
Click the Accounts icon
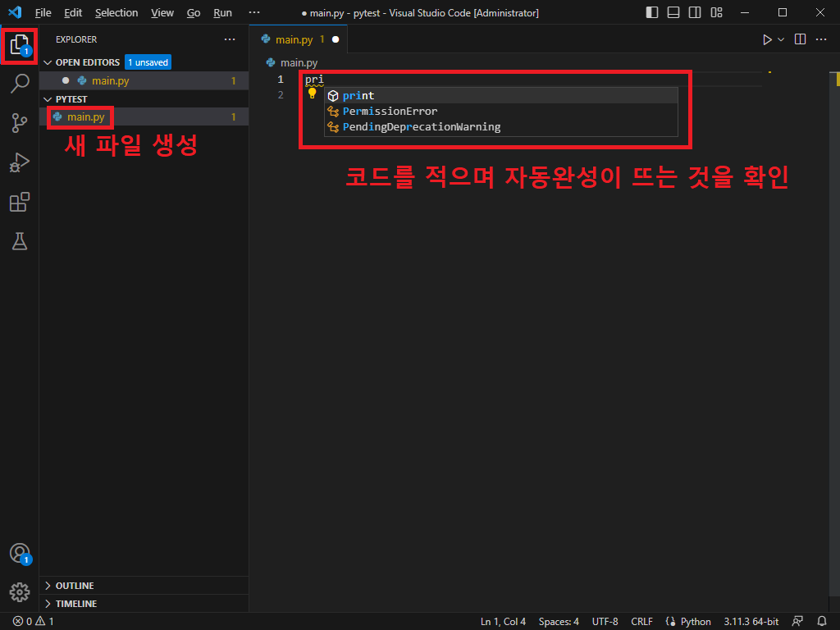pyautogui.click(x=20, y=553)
